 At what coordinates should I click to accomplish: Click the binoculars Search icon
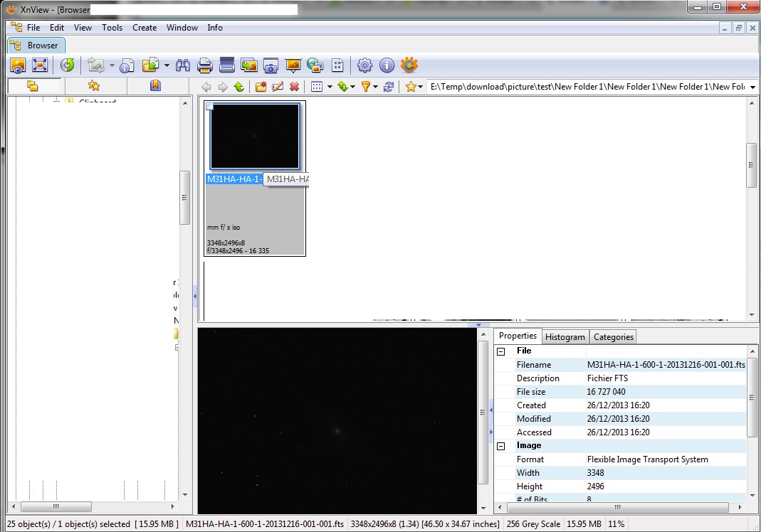(x=183, y=65)
